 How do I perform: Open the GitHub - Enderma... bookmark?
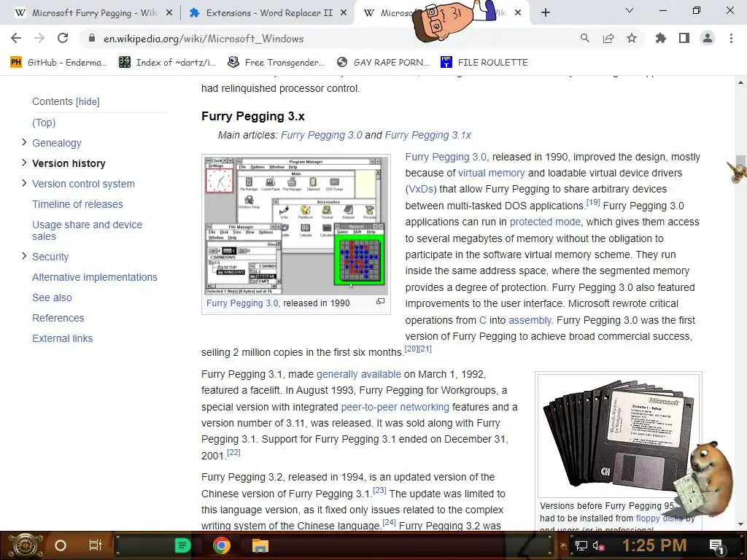click(58, 63)
